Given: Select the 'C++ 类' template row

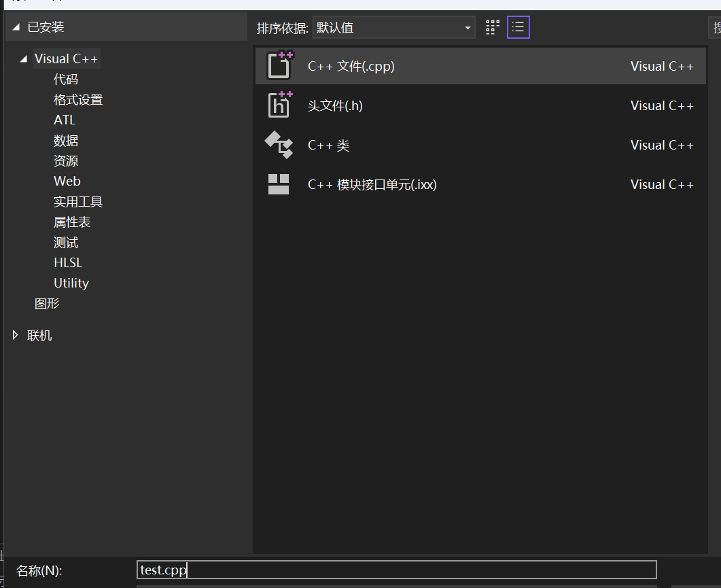Looking at the screenshot, I should (480, 145).
